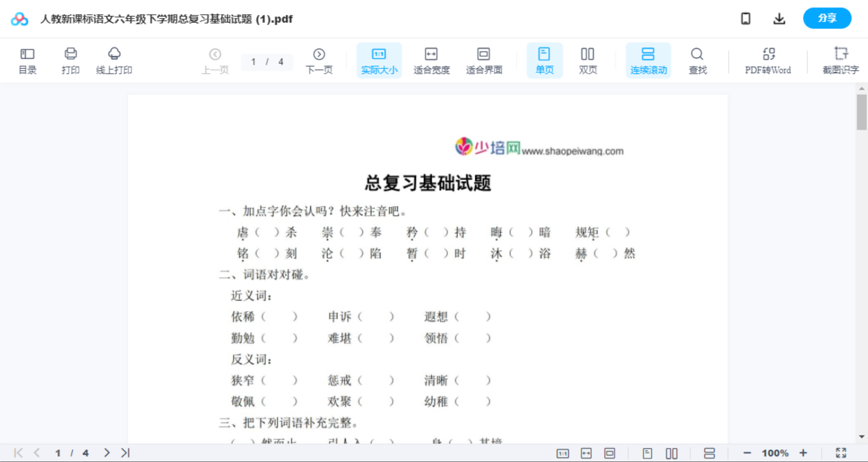Click the fullscreen icon at bottom right
The height and width of the screenshot is (462, 868).
pos(841,452)
